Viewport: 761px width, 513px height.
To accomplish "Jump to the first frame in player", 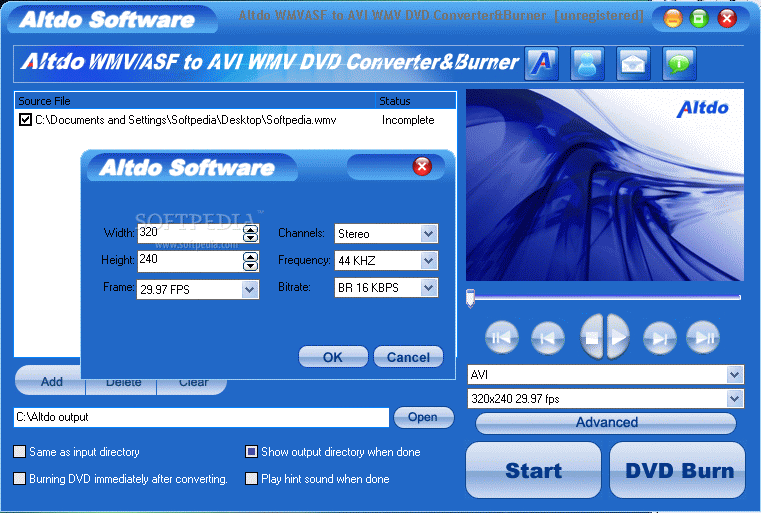I will pyautogui.click(x=501, y=337).
